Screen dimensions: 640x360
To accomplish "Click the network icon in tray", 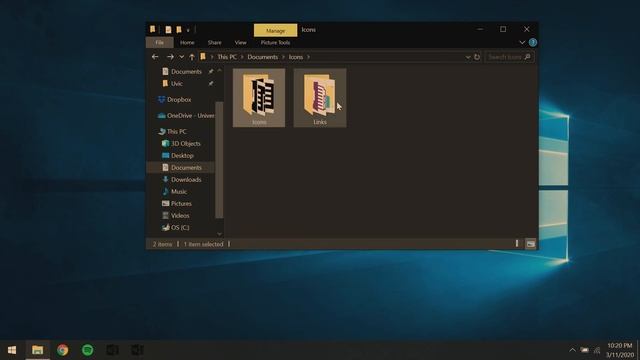I will (x=597, y=350).
